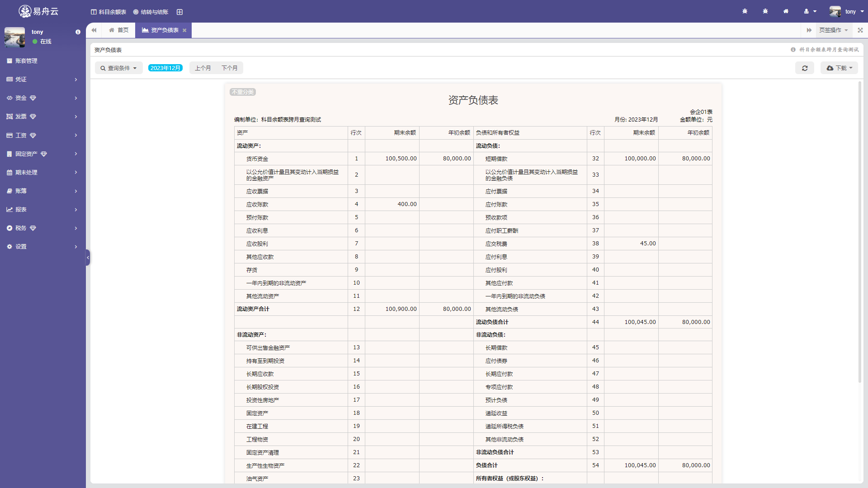The image size is (868, 488).
Task: Click 上个月 navigation button
Action: tap(203, 67)
